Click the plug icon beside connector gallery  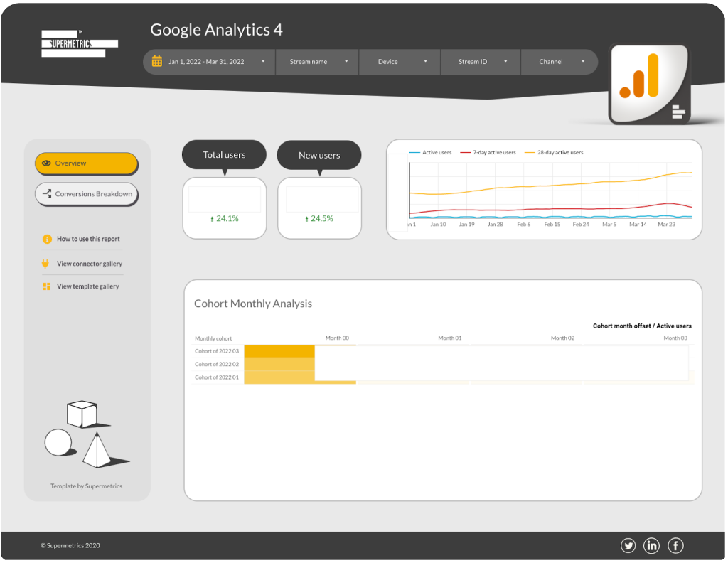pyautogui.click(x=45, y=264)
